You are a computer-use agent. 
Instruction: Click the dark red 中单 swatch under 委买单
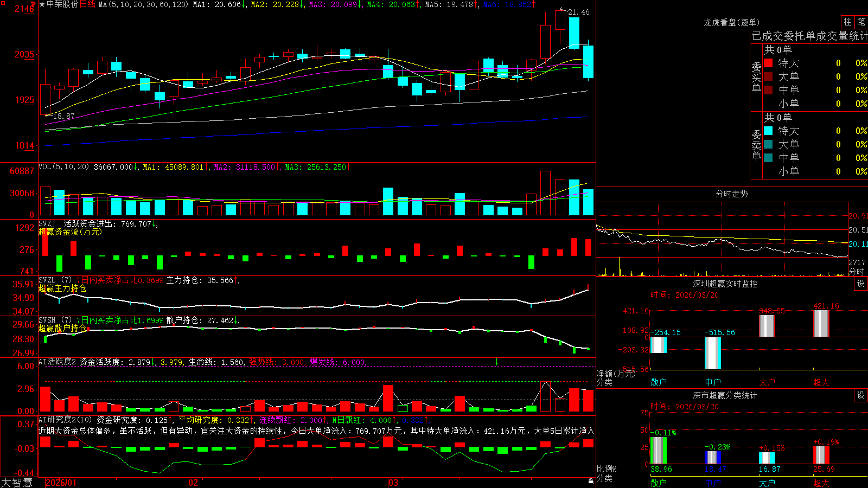pos(768,90)
